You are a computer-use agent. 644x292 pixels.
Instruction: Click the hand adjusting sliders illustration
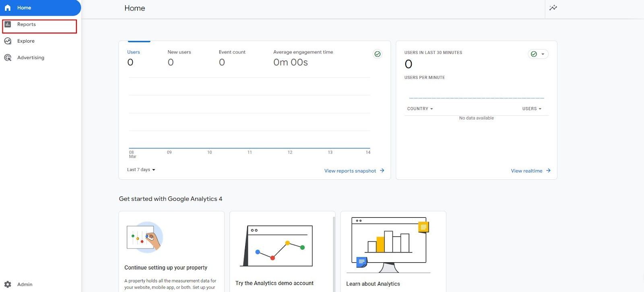144,237
